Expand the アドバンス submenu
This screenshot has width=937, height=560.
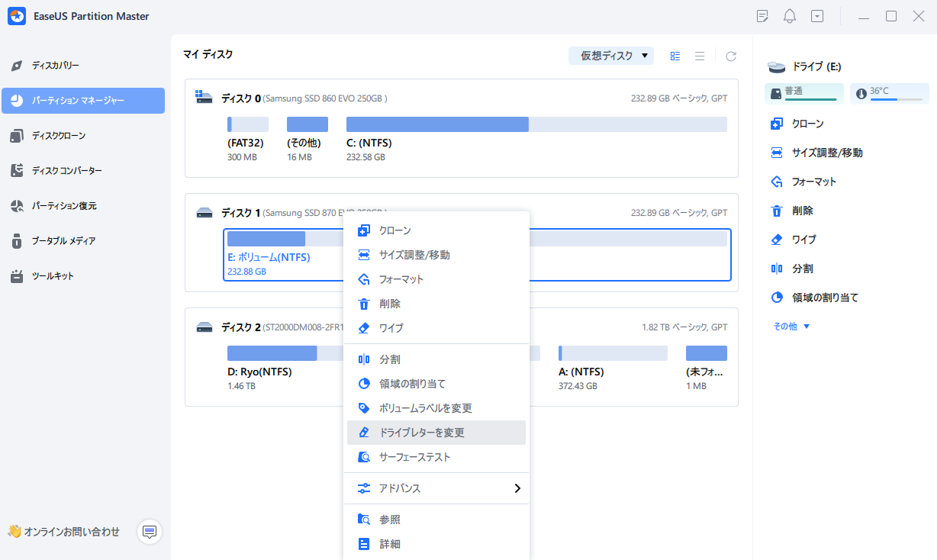coord(436,488)
